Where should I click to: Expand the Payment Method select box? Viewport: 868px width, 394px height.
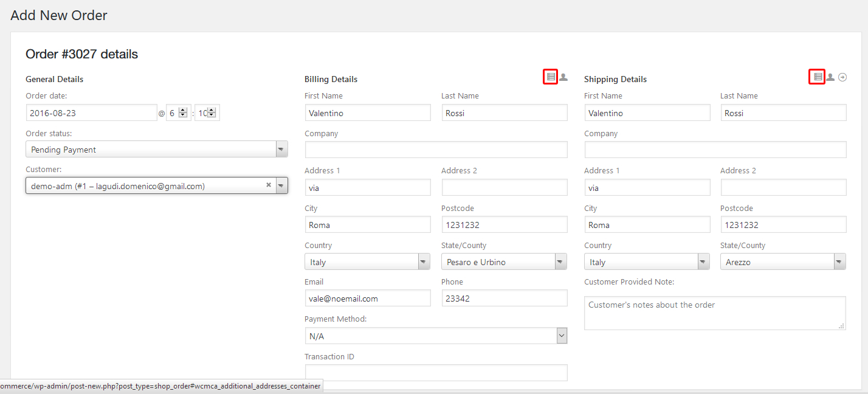[436, 336]
